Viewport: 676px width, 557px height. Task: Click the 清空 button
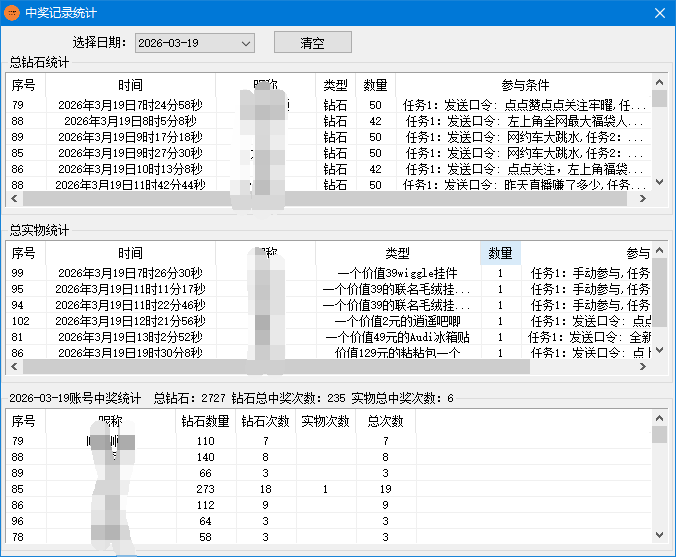click(312, 43)
